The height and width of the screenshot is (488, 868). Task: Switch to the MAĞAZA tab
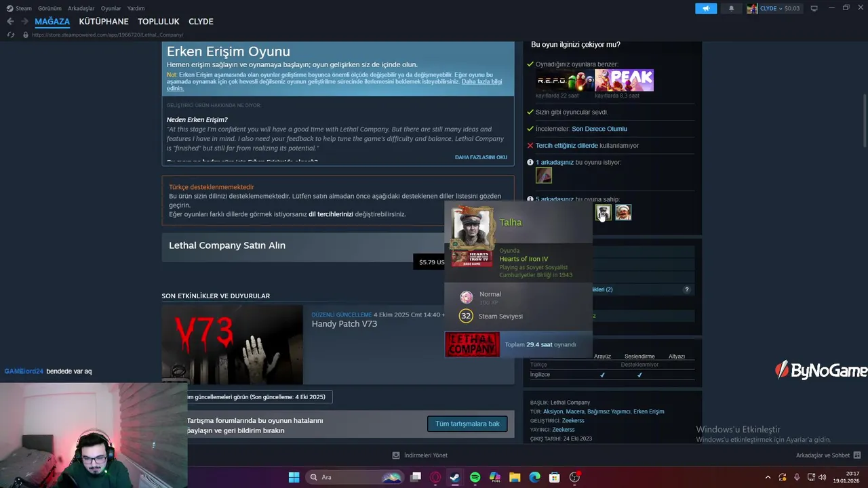(x=52, y=22)
